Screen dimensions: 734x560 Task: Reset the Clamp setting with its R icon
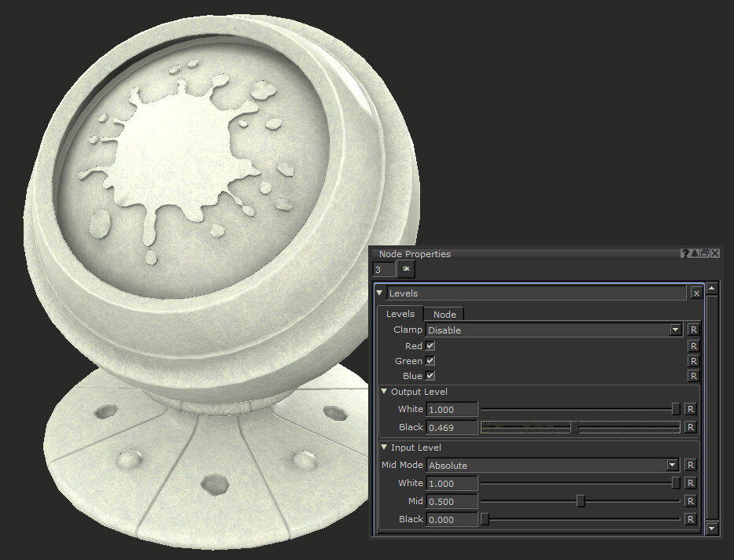(693, 330)
